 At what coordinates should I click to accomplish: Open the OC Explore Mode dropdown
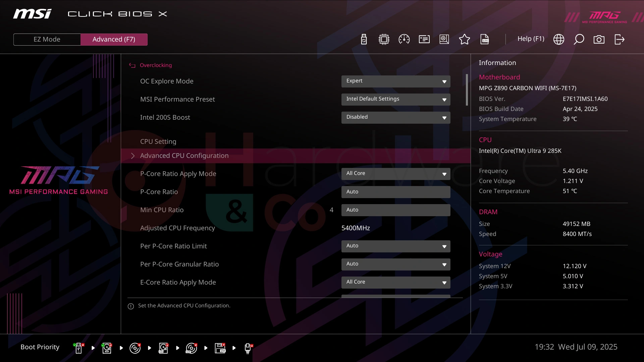click(396, 81)
